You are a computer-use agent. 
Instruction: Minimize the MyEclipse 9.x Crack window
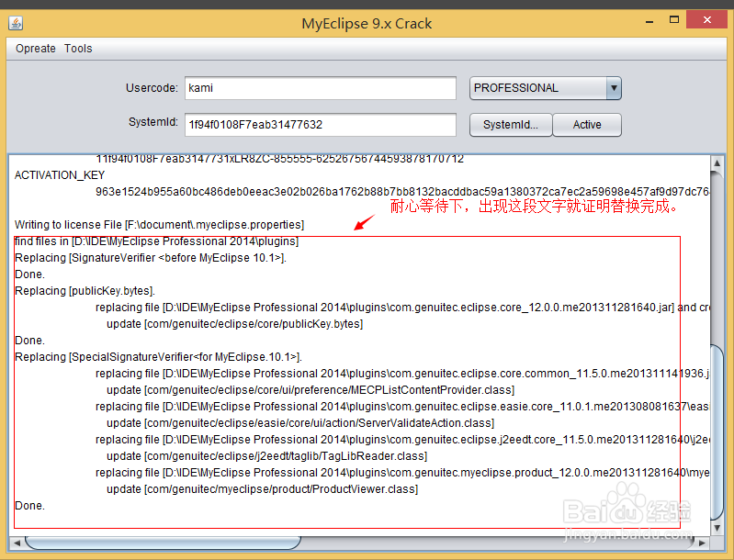(649, 21)
